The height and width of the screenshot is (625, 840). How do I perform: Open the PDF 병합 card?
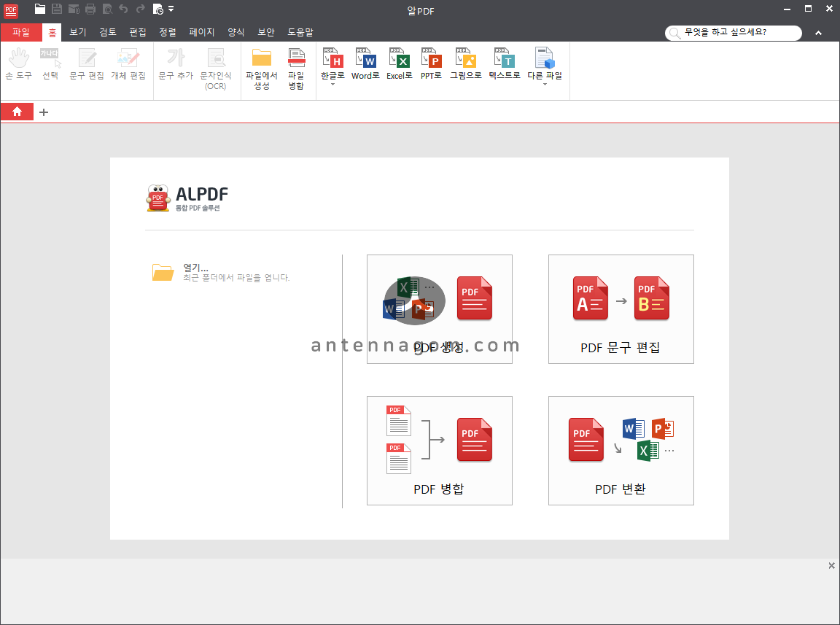(x=439, y=451)
